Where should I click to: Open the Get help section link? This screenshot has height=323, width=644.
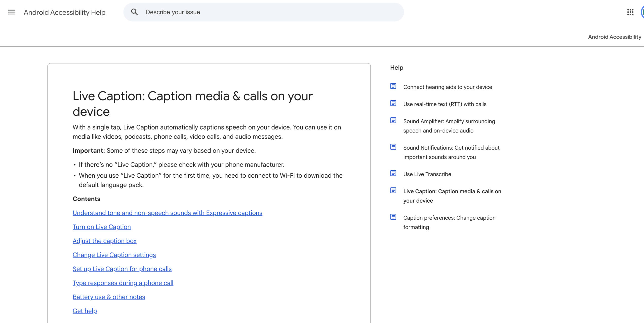pos(85,311)
